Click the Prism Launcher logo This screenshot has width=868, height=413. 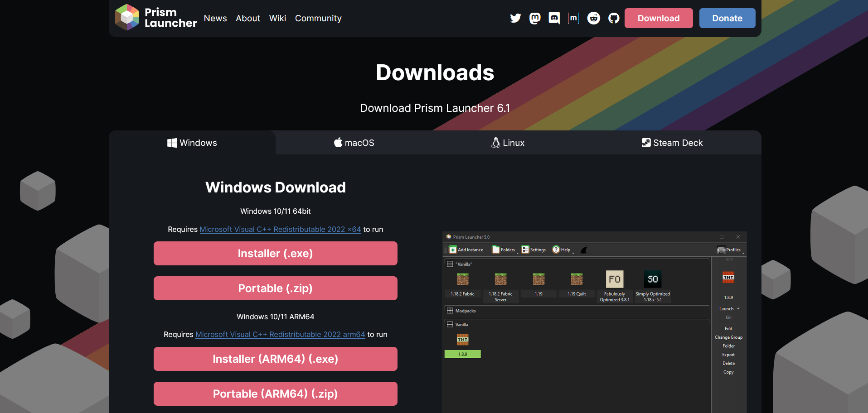pos(155,18)
